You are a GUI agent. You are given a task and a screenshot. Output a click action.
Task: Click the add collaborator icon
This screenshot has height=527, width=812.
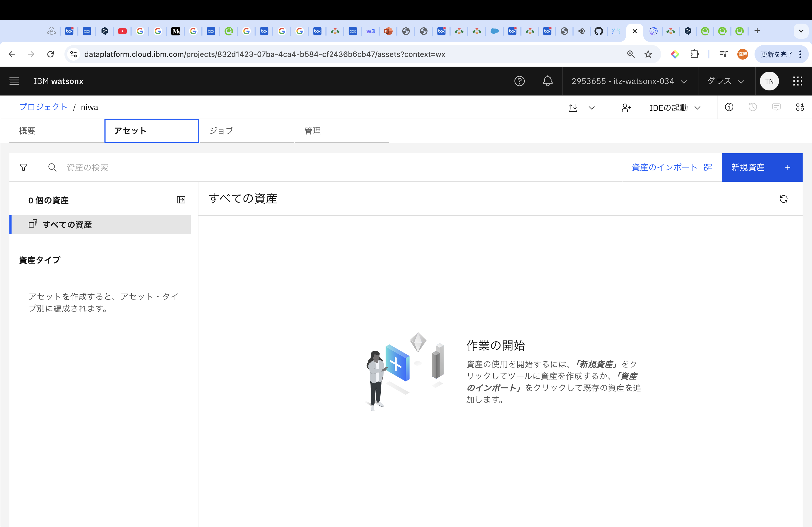point(626,108)
